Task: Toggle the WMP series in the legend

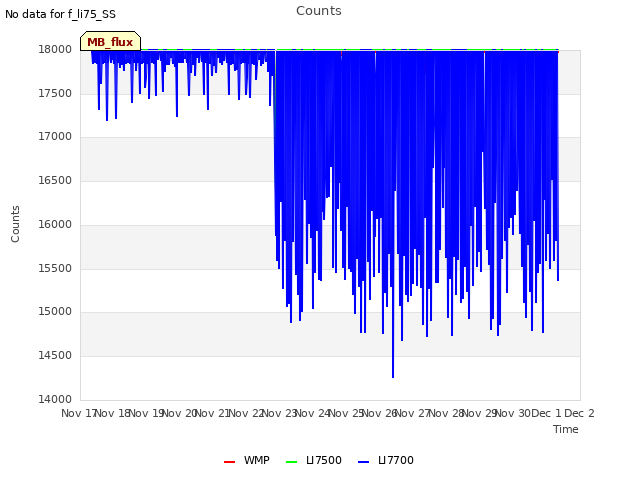Action: coord(247,460)
